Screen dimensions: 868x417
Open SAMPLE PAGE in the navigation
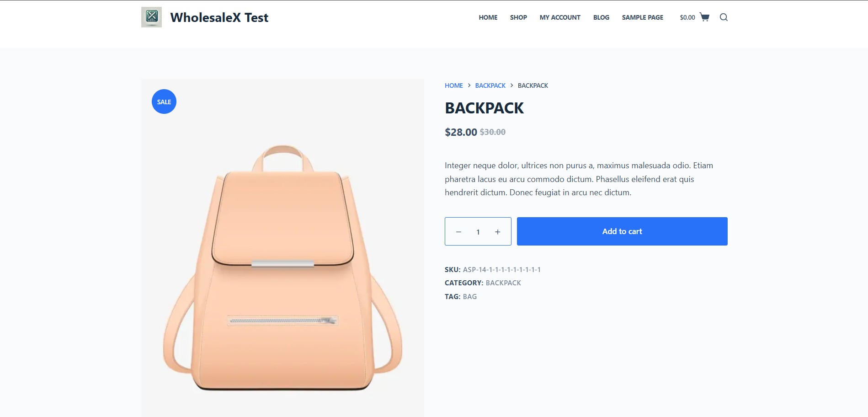(642, 17)
